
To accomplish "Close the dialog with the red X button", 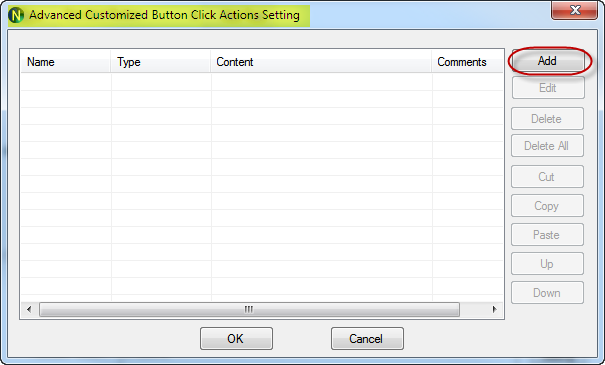I will (x=575, y=10).
